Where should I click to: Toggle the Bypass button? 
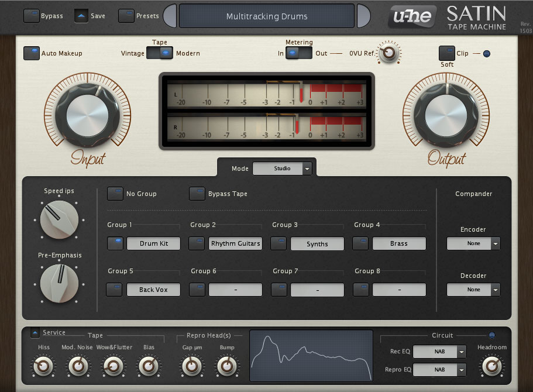[x=31, y=16]
